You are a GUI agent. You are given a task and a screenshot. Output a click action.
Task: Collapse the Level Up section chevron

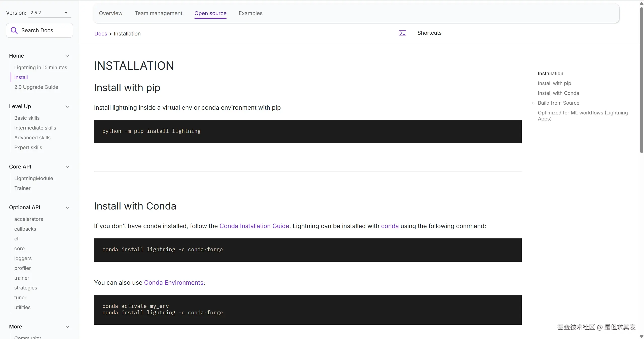(67, 106)
